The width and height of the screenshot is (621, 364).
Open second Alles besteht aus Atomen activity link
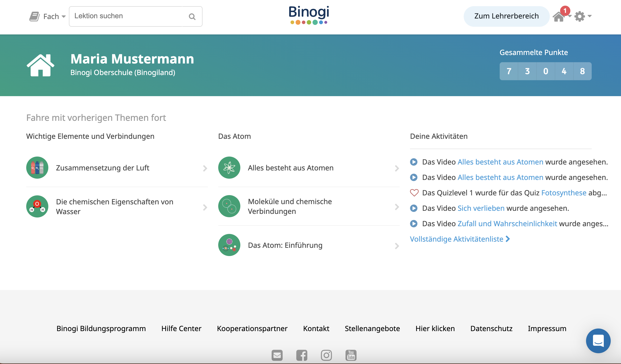[x=500, y=177]
